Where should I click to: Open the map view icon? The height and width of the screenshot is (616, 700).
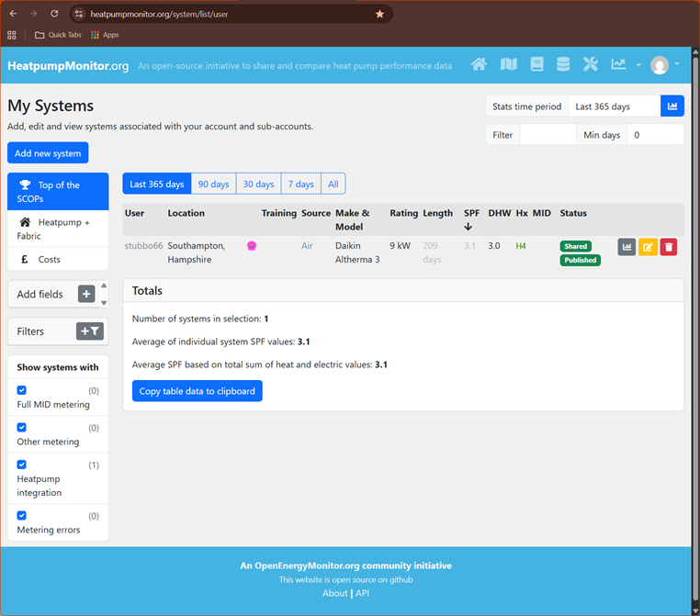(x=508, y=64)
